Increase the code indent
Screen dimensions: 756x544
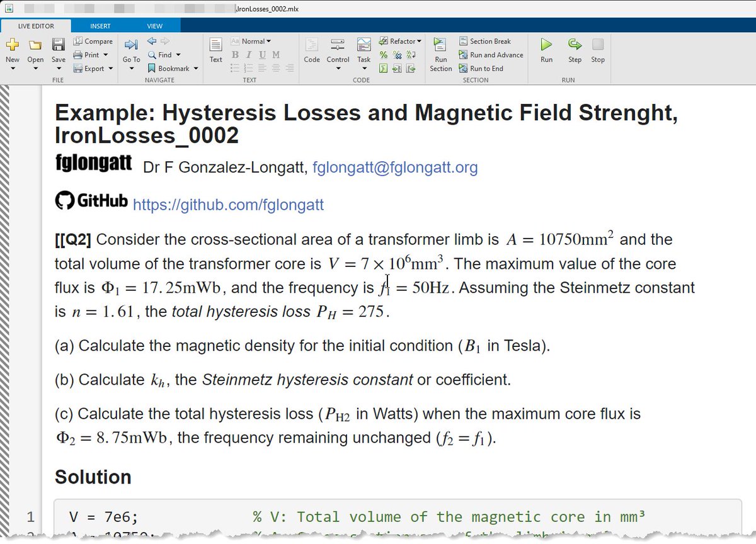(397, 69)
